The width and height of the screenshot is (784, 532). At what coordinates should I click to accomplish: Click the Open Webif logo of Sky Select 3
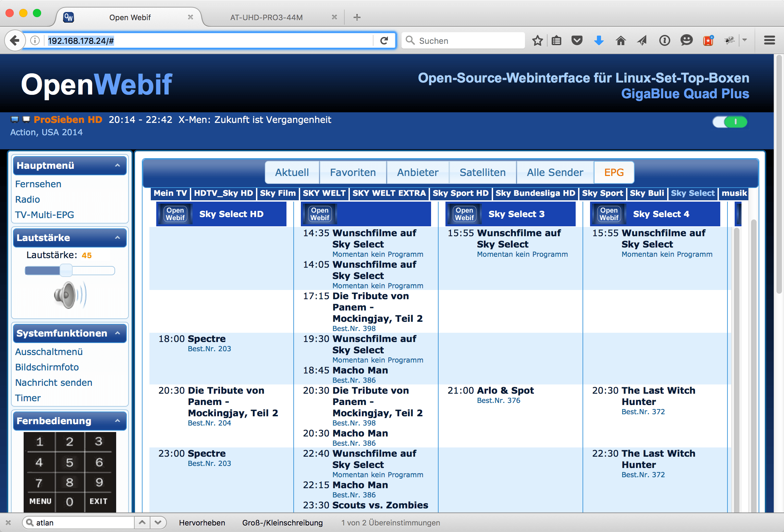[x=464, y=214]
